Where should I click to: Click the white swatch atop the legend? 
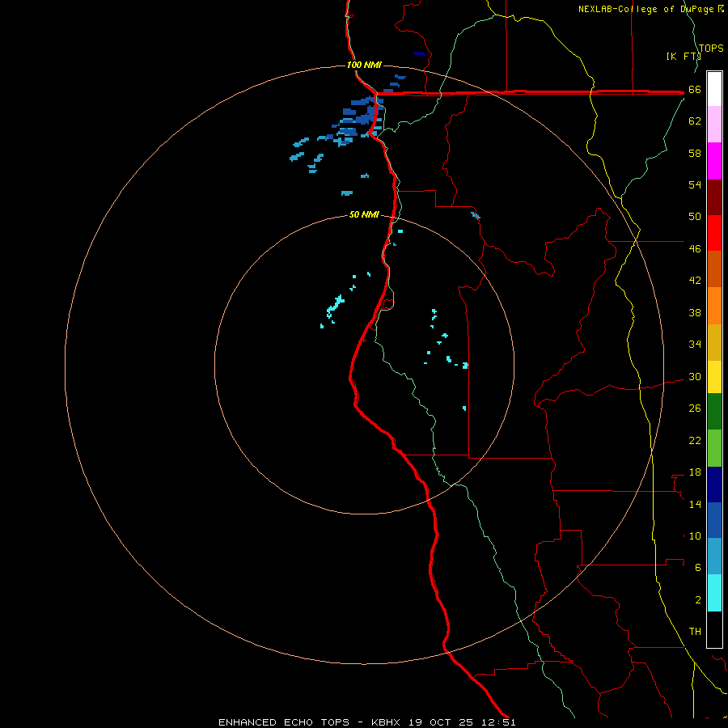point(714,89)
